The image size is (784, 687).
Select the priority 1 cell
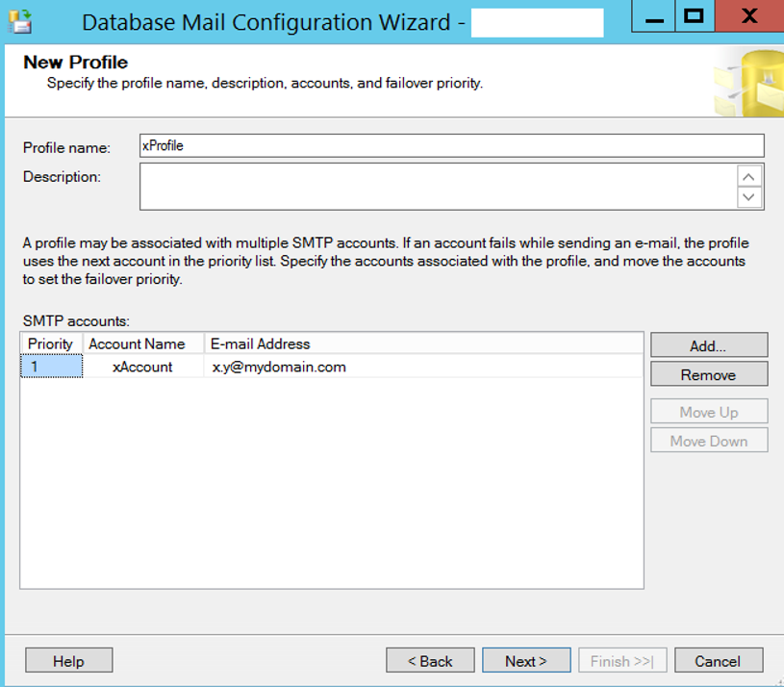[x=52, y=366]
